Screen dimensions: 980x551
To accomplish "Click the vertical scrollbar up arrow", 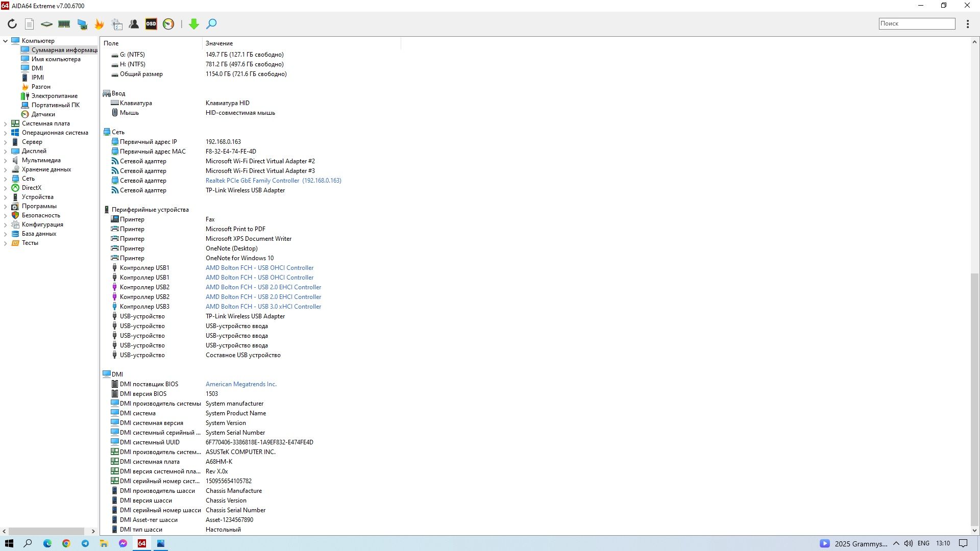I will tap(974, 42).
